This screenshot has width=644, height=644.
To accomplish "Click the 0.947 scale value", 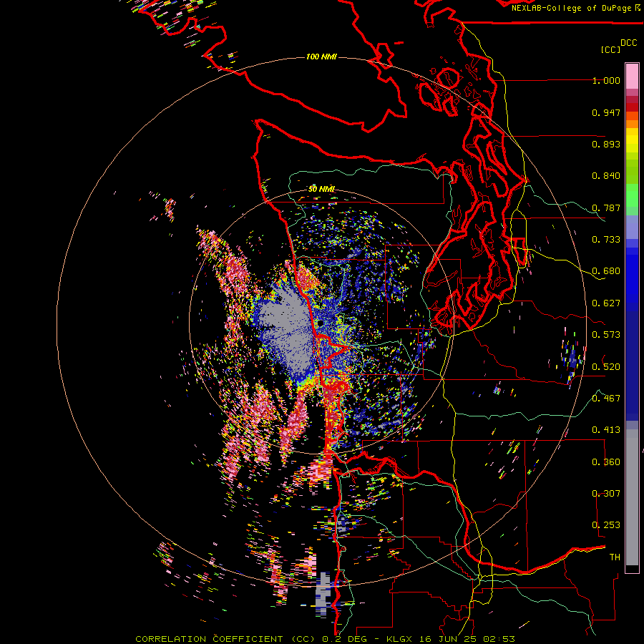I will point(606,112).
